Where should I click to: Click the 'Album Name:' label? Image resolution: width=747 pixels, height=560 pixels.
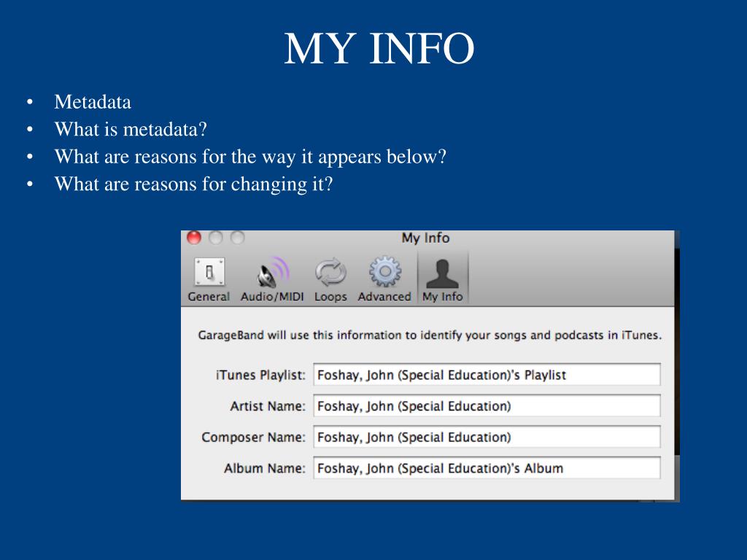click(x=265, y=468)
